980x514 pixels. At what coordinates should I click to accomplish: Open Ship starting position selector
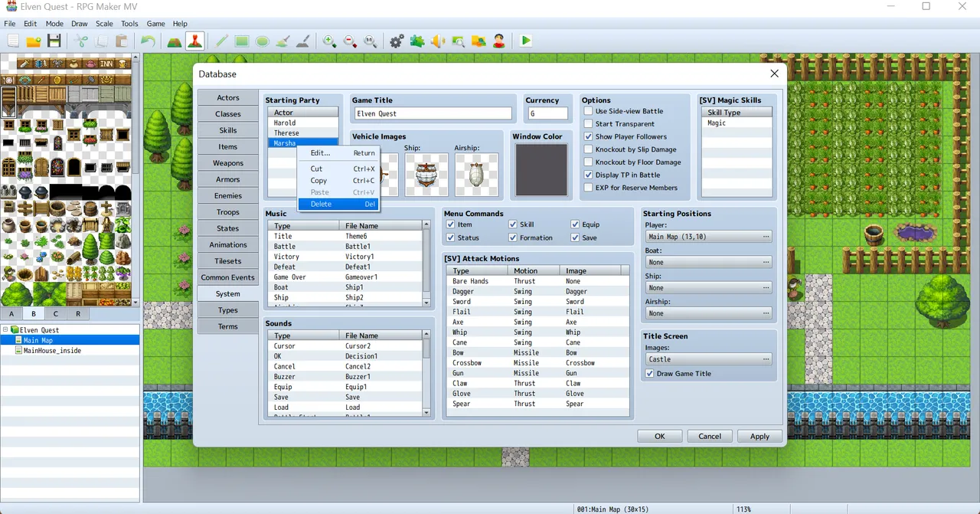(708, 287)
